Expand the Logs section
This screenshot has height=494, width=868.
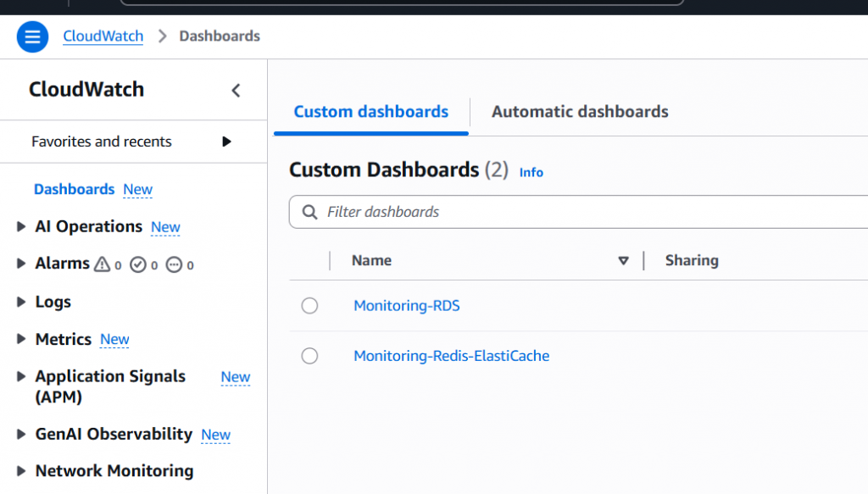pyautogui.click(x=21, y=302)
